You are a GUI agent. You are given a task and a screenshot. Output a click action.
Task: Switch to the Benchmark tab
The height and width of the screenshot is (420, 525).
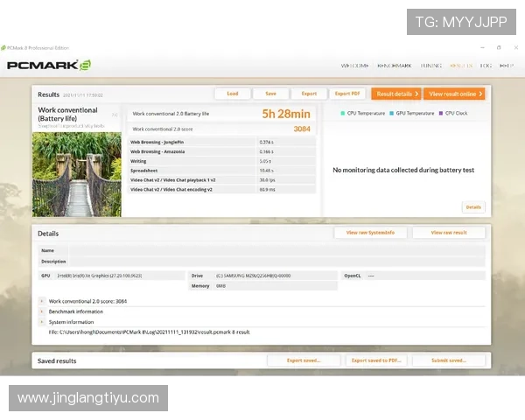pos(394,66)
